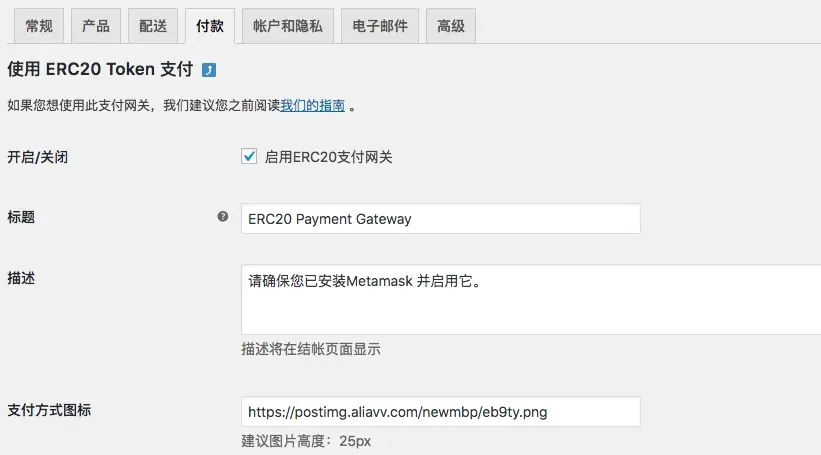The image size is (821, 455).
Task: Click the 开启/关闭 row label
Action: 38,157
